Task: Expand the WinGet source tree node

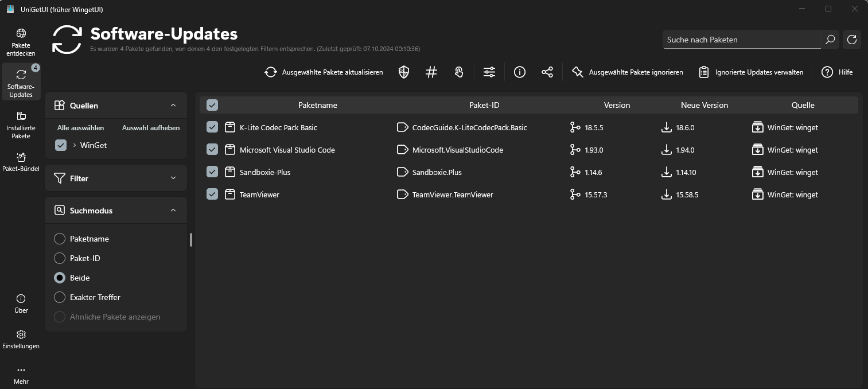Action: coord(75,145)
